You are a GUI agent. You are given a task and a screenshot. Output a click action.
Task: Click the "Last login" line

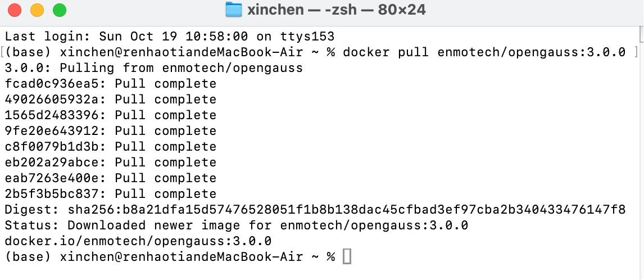point(169,37)
